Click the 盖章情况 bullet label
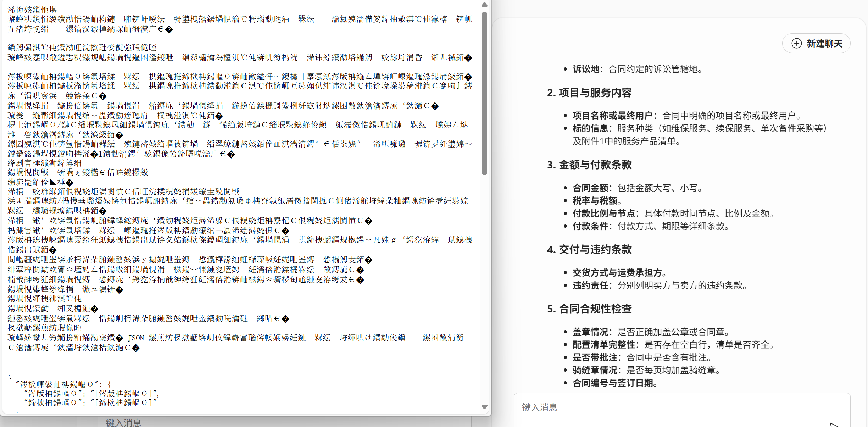 click(590, 332)
